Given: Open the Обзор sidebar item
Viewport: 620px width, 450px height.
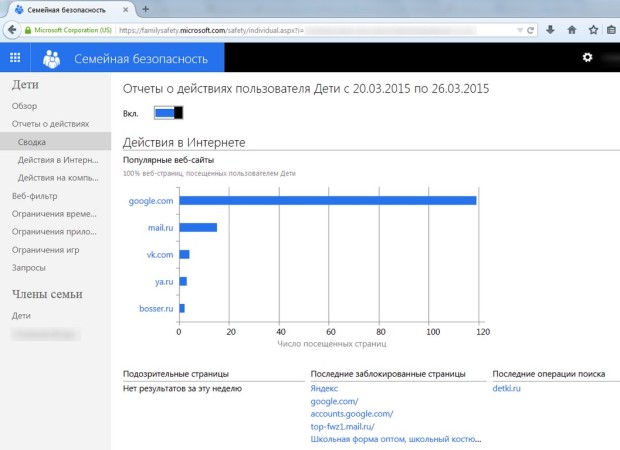Looking at the screenshot, I should click(x=25, y=106).
